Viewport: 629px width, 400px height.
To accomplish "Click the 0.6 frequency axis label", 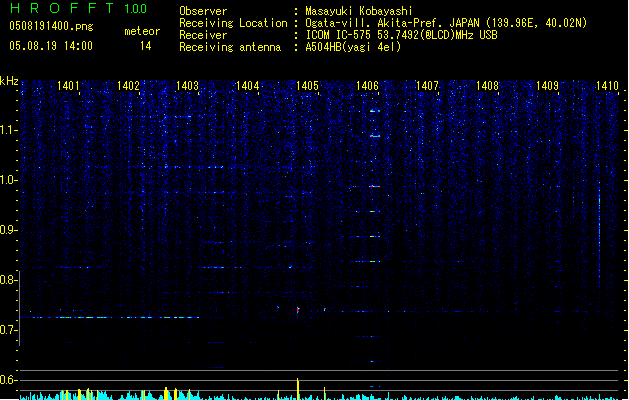I will point(9,380).
